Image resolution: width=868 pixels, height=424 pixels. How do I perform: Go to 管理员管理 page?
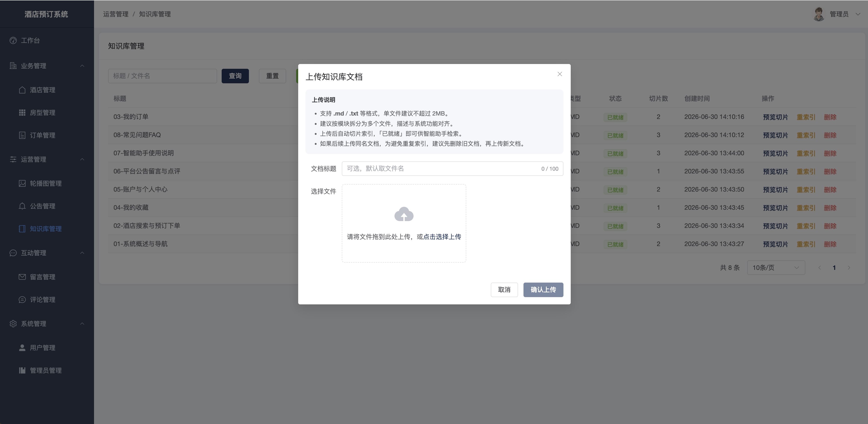47,370
